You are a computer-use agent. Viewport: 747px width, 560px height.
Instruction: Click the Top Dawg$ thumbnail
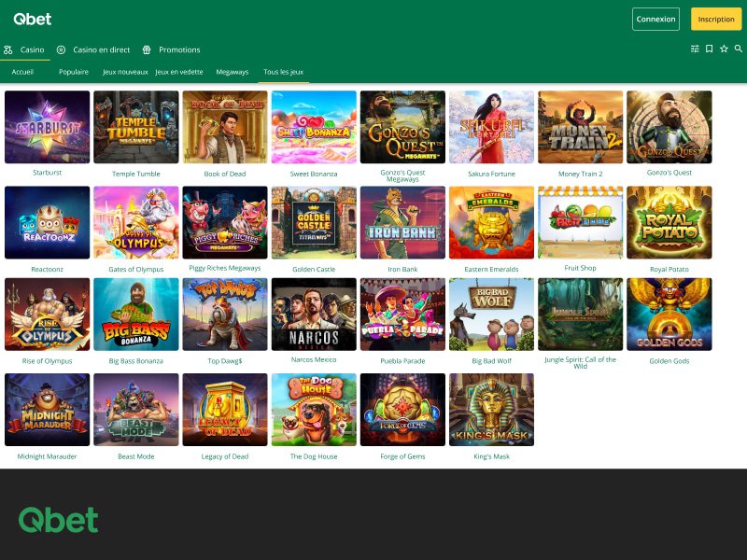point(225,315)
